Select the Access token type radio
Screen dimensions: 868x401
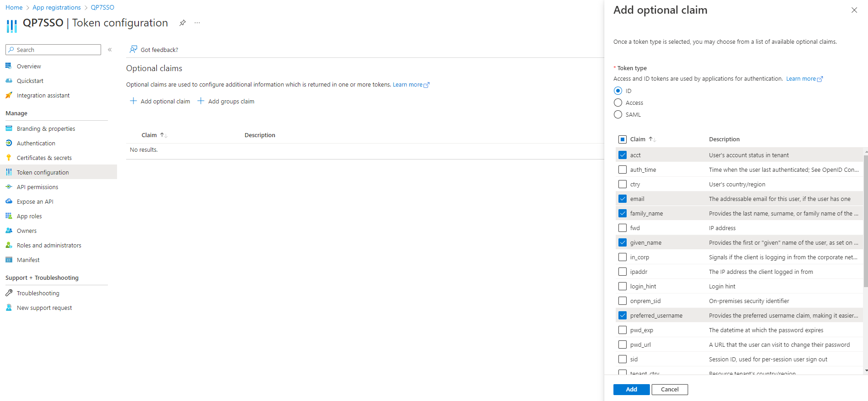click(618, 103)
